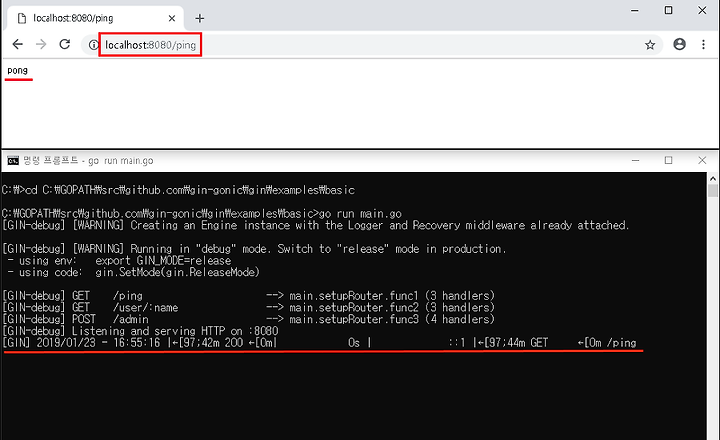Reload the localhost:8080/ping page
The width and height of the screenshot is (720, 440).
click(65, 45)
